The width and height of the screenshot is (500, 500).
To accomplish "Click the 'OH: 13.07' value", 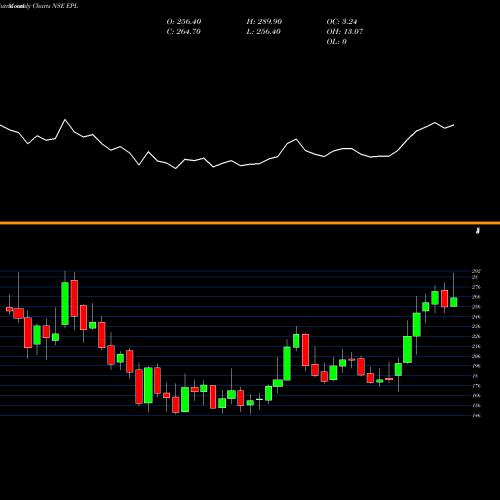I will (345, 32).
